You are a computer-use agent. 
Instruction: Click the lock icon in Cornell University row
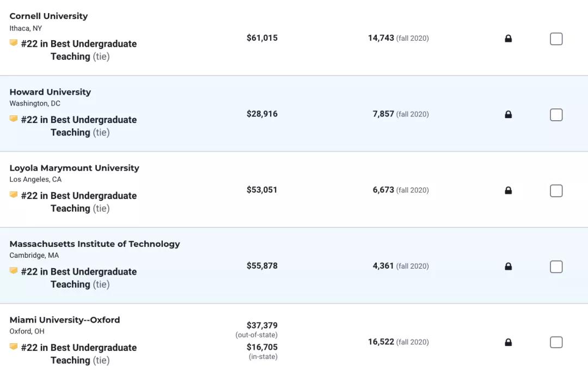click(x=508, y=39)
